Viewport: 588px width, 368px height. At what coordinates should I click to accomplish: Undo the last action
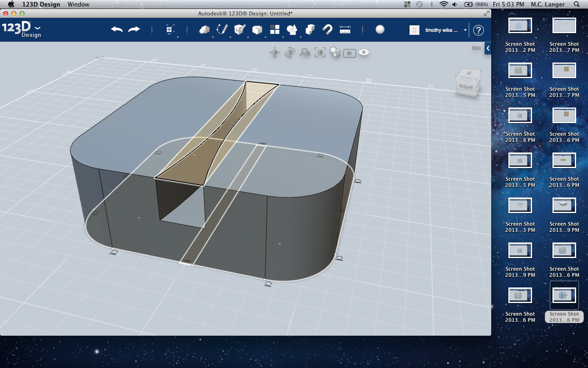coord(117,29)
